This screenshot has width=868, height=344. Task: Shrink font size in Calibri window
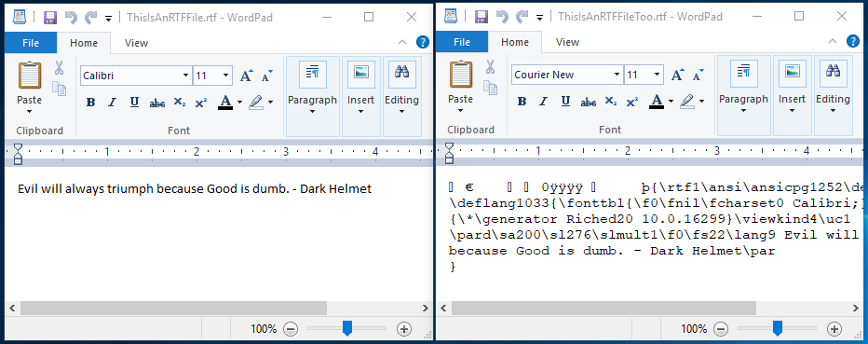(267, 76)
